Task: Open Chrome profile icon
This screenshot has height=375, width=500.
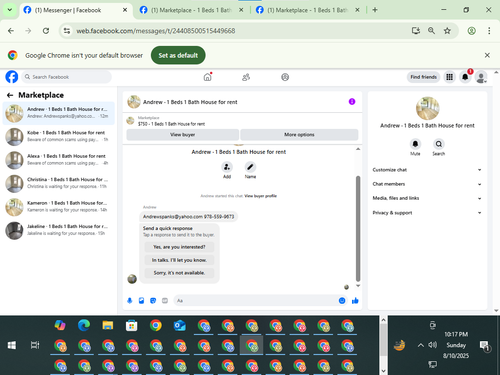Action: tap(471, 31)
